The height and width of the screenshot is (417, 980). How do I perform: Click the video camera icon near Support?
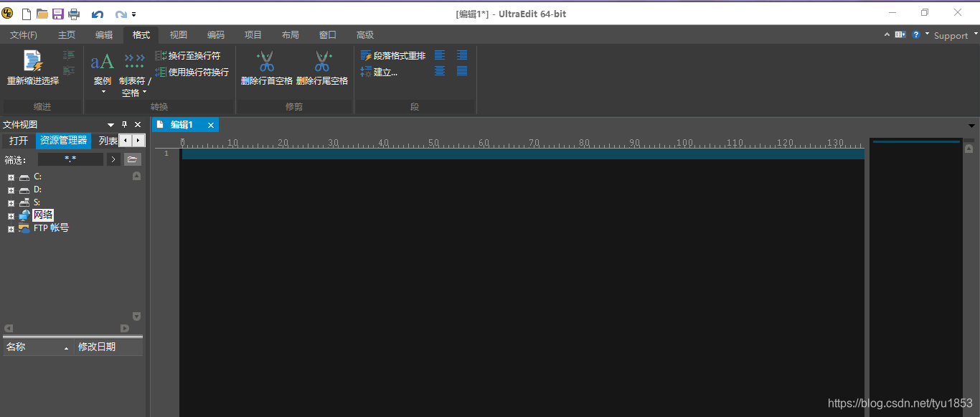tap(900, 34)
